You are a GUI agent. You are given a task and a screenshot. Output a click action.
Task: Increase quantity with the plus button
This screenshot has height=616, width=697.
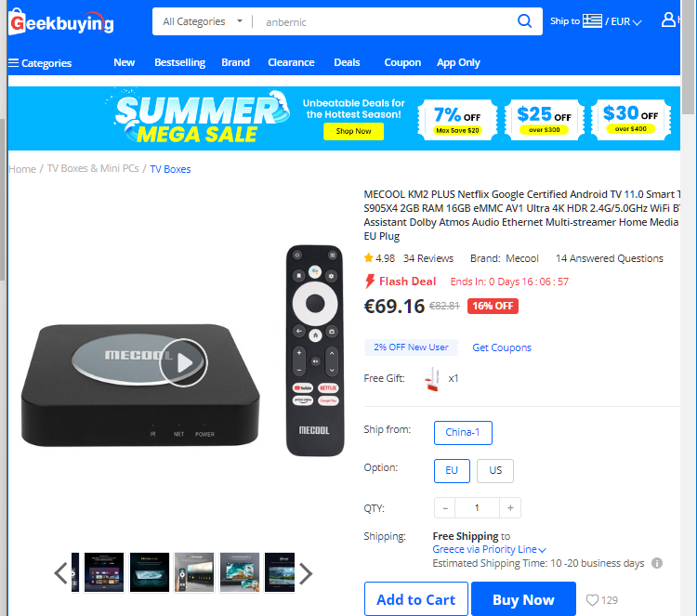(x=510, y=508)
